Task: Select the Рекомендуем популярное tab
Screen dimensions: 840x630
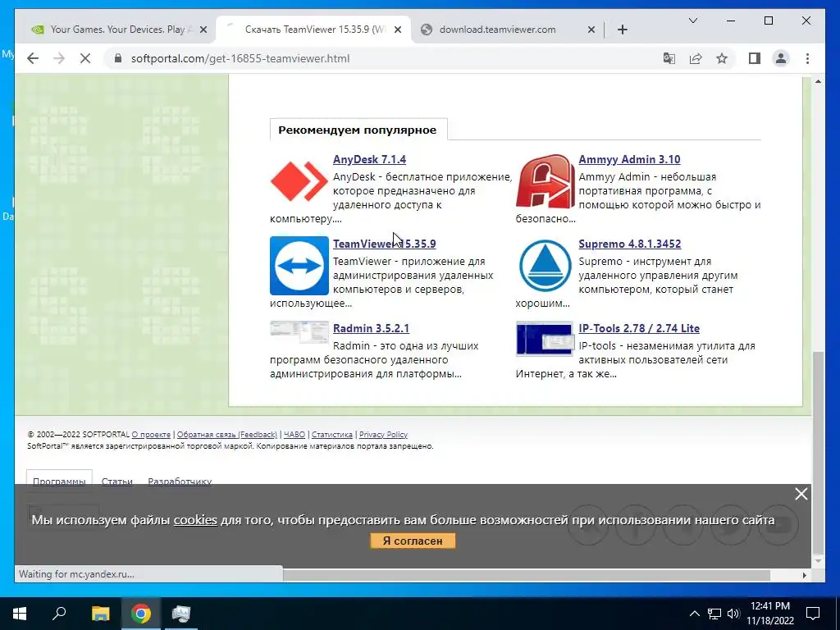Action: pos(358,130)
